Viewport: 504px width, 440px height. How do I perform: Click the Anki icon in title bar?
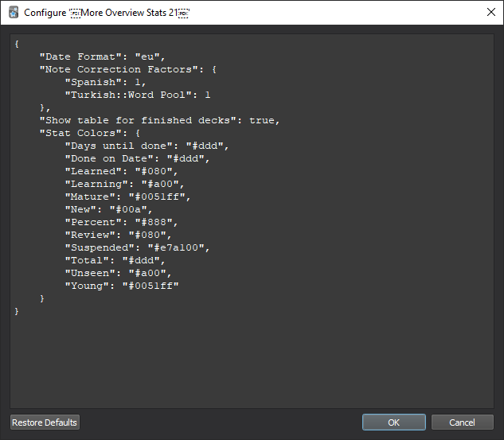(x=14, y=13)
